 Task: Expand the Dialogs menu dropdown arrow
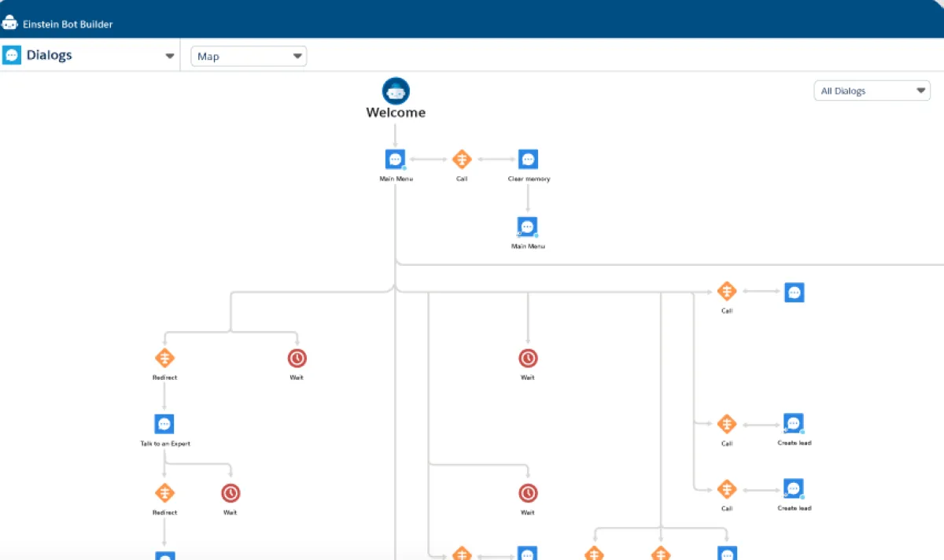pos(170,56)
